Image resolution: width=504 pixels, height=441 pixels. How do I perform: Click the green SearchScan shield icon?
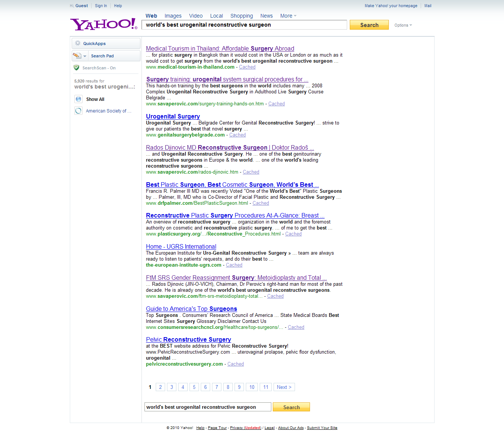click(x=77, y=67)
